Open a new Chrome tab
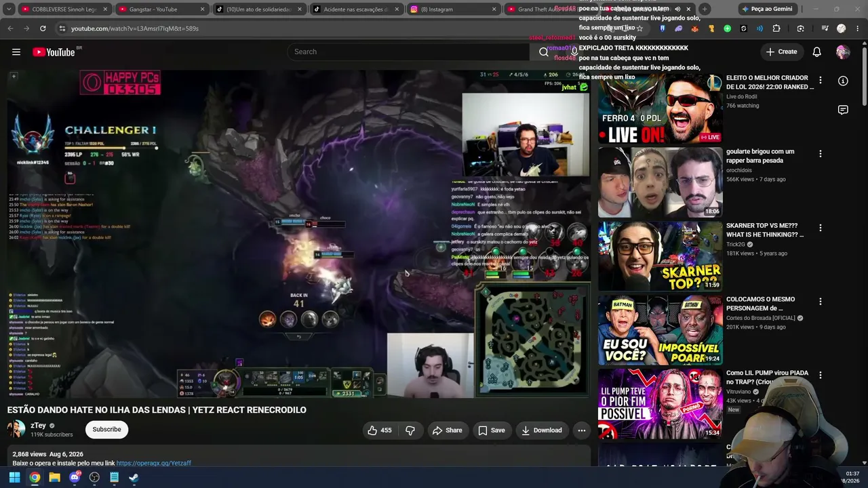The width and height of the screenshot is (868, 488). 705,9
